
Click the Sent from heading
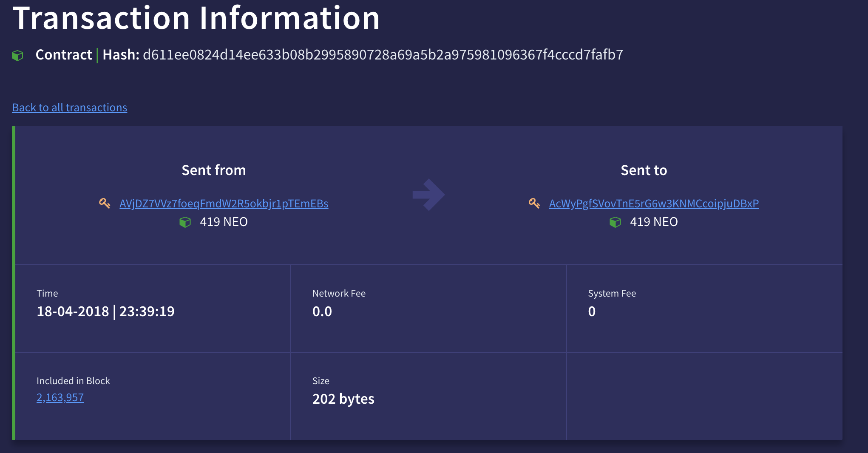(x=214, y=170)
